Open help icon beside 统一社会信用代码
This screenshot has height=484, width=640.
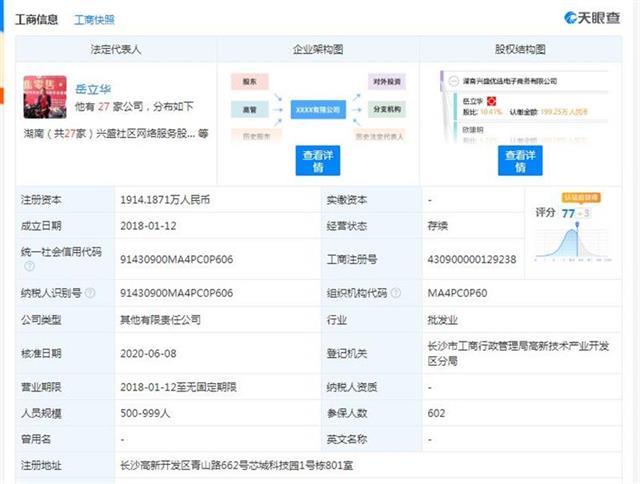[29, 266]
